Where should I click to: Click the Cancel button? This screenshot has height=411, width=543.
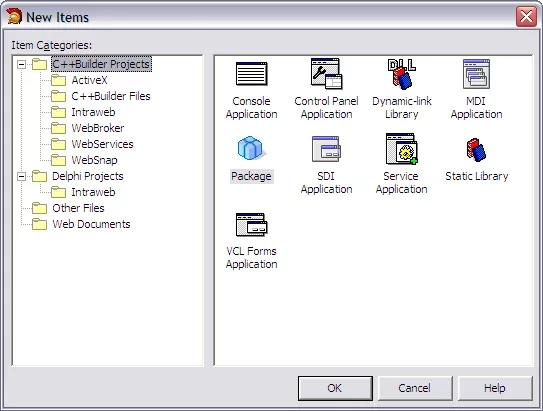[x=415, y=388]
